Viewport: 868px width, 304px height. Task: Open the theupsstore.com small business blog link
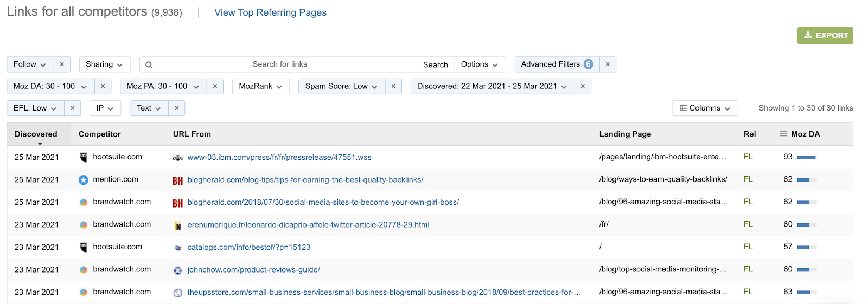point(384,292)
